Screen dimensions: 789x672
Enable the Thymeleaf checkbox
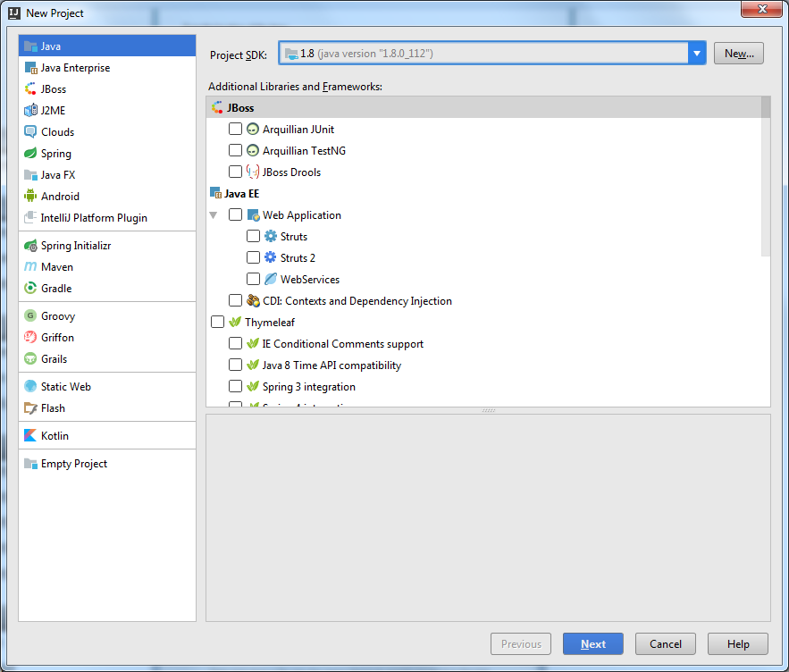217,322
